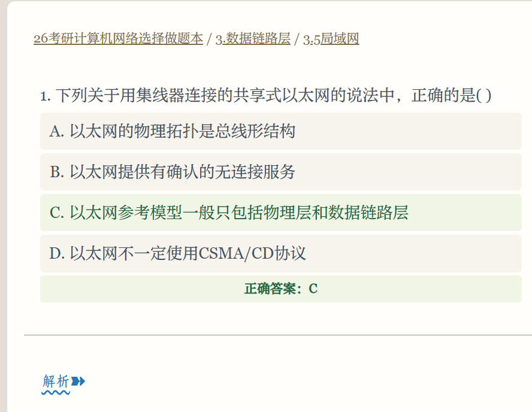
Task: Click the horizontal divider line above 解析
Action: [x=278, y=335]
